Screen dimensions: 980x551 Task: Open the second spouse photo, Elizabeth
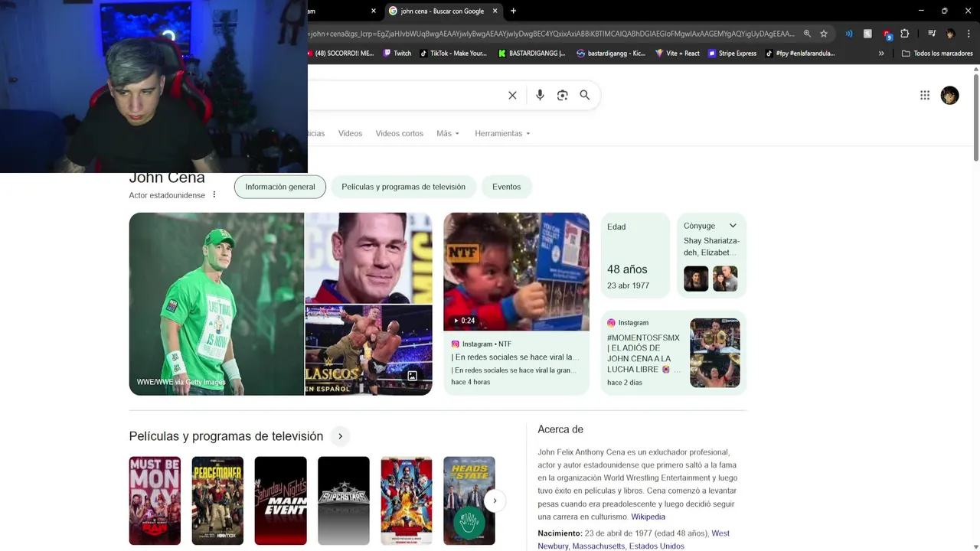pyautogui.click(x=725, y=279)
